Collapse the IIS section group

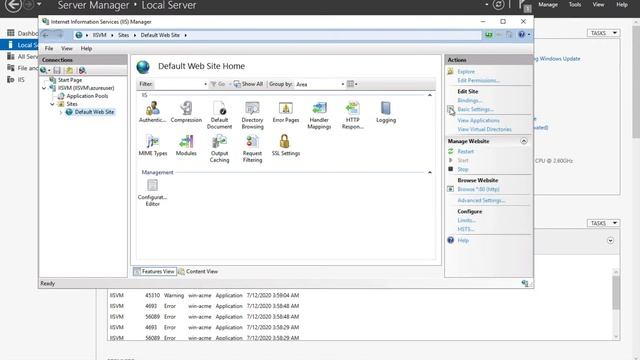click(x=430, y=95)
